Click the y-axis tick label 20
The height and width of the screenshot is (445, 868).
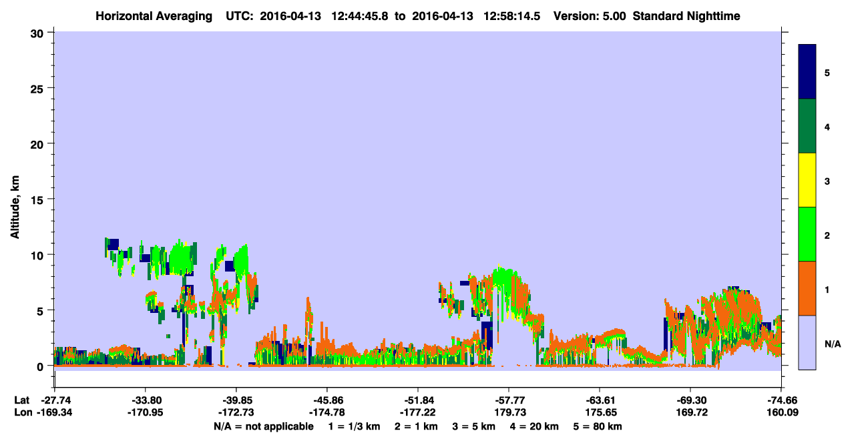point(39,143)
